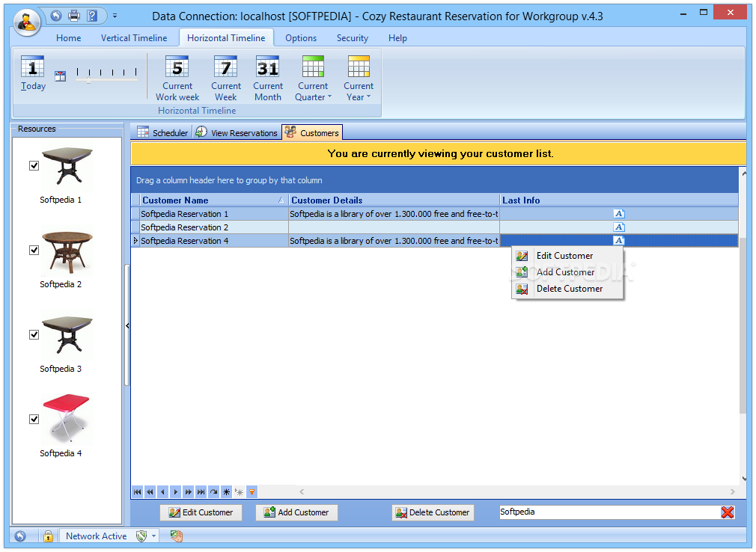The height and width of the screenshot is (552, 756).
Task: Select the Softpedia Reservation 4 name cell
Action: (x=214, y=241)
